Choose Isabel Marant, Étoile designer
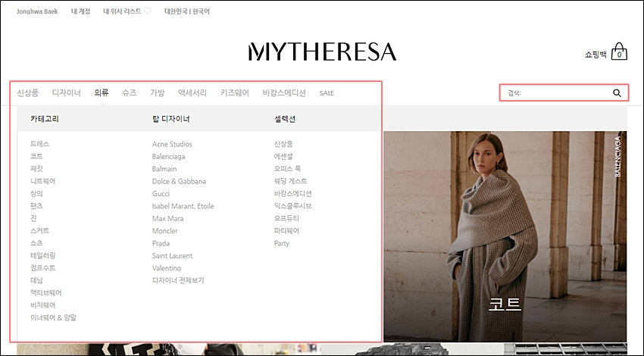The image size is (644, 356). pyautogui.click(x=183, y=206)
